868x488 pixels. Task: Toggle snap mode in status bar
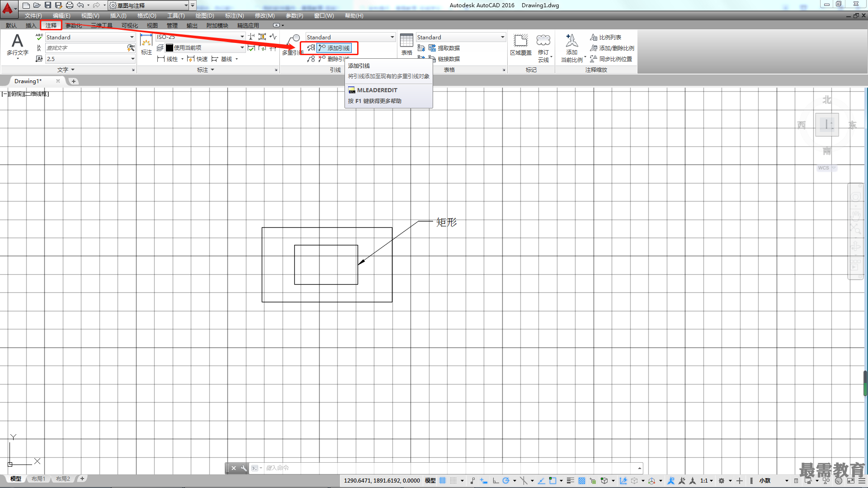pyautogui.click(x=453, y=481)
